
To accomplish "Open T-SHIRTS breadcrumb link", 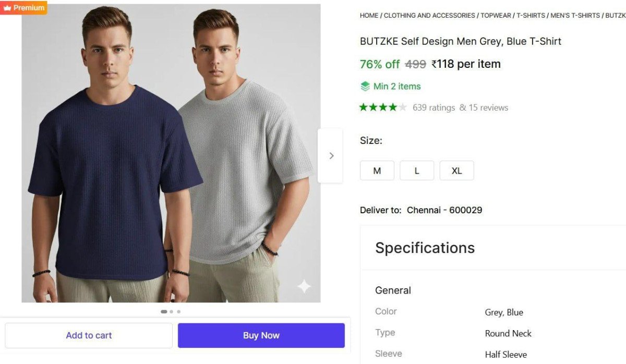I will (531, 16).
